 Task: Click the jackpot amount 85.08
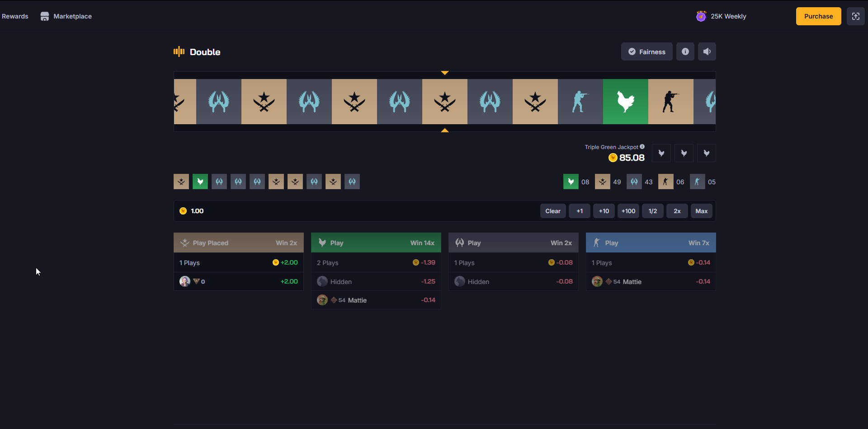[632, 158]
